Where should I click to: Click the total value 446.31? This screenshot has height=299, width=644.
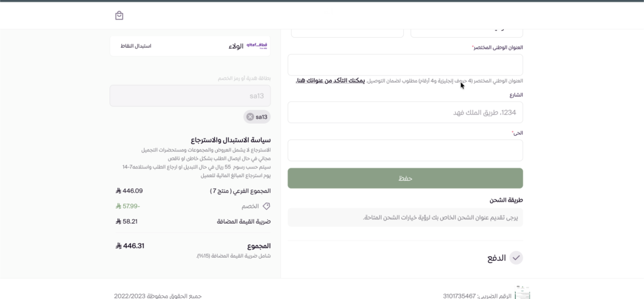coord(130,246)
